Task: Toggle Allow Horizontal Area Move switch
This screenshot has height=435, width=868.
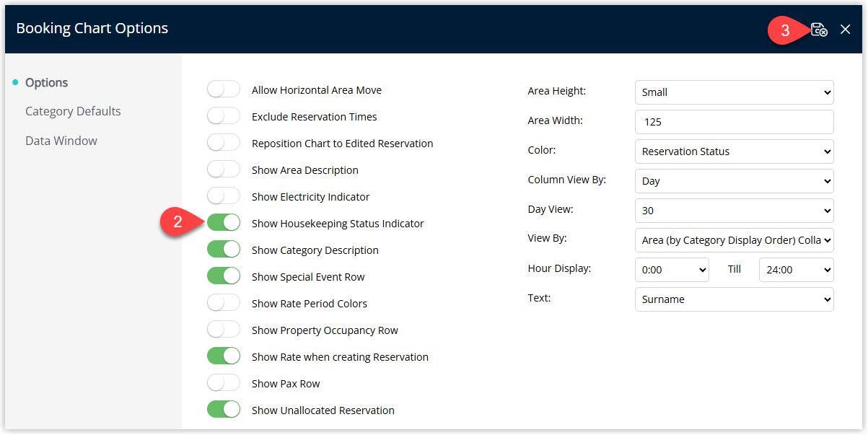Action: 224,89
